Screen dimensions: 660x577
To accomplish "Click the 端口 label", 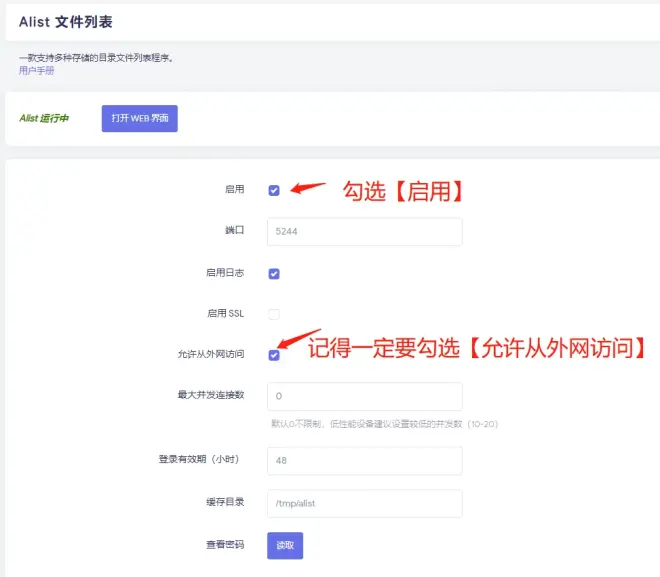I will (234, 230).
